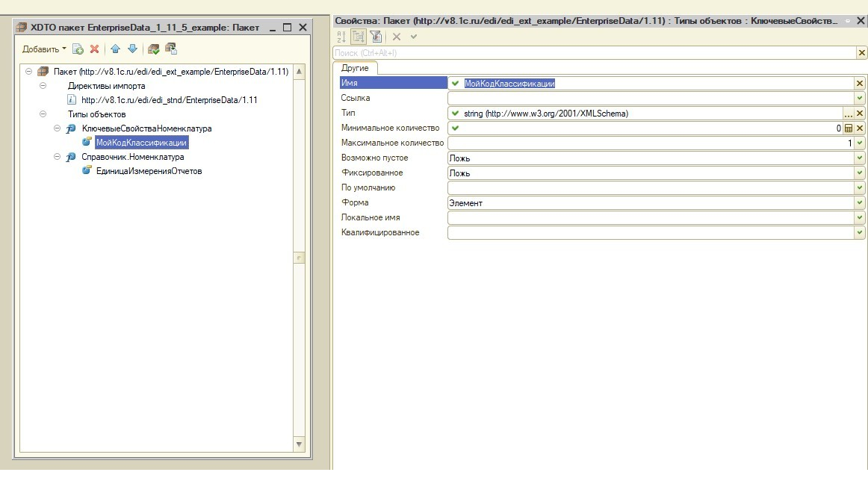Click the scroll down arrow of the package tree
This screenshot has width=868, height=484.
coord(300,444)
